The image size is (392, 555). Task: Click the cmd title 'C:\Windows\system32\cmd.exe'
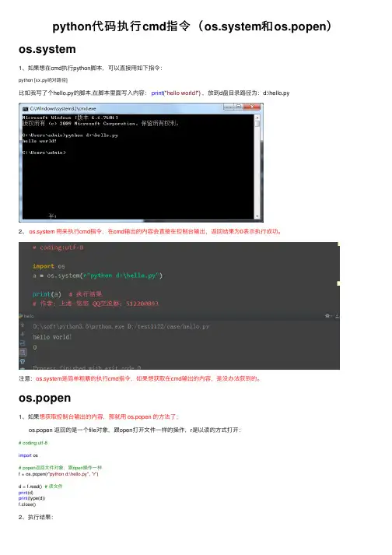coord(63,109)
